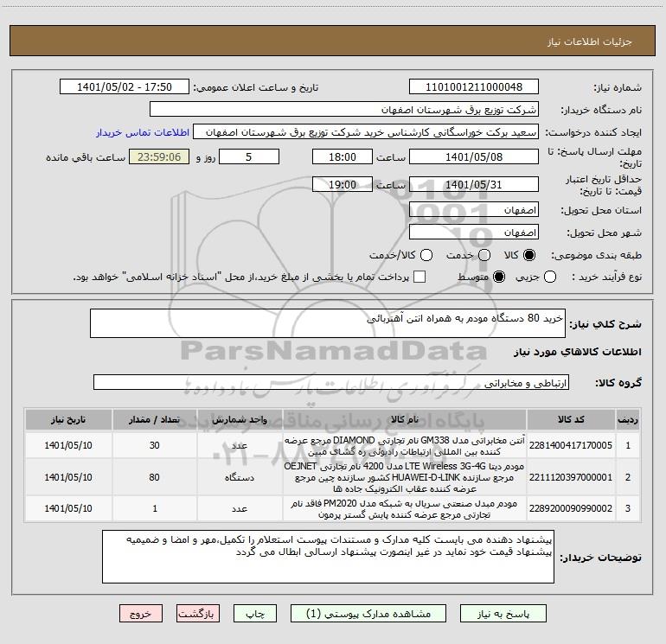Click the واحد شمارش column header
The width and height of the screenshot is (666, 644).
click(240, 419)
